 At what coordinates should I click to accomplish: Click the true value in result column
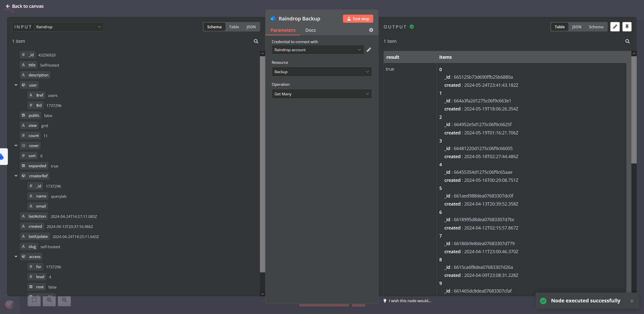[390, 69]
